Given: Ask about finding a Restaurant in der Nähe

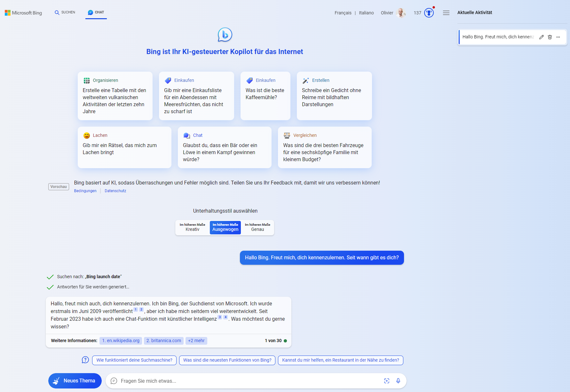Looking at the screenshot, I should (x=341, y=360).
